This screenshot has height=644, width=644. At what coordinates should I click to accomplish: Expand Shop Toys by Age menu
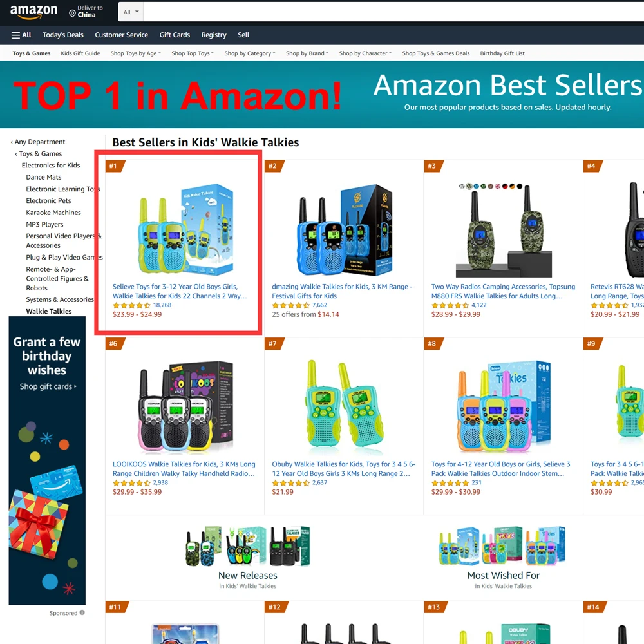(x=135, y=53)
